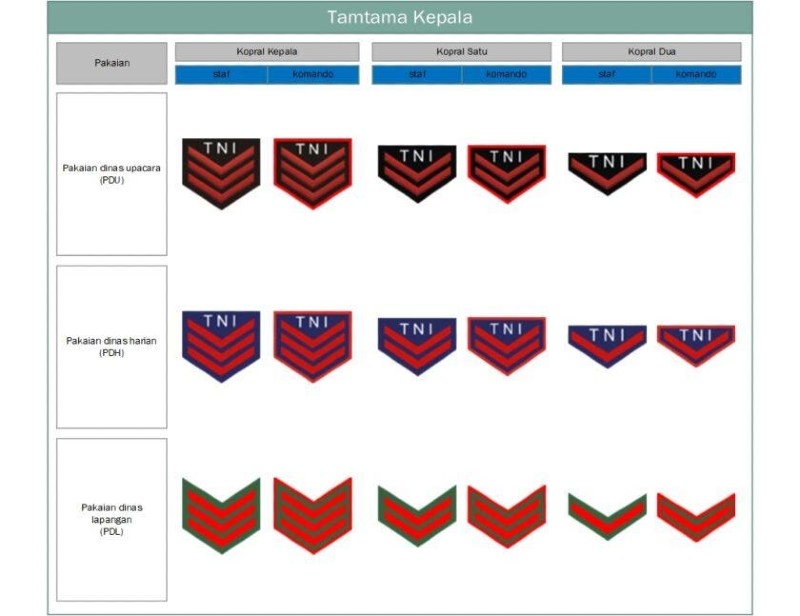800x616 pixels.
Task: Click the Kopral Satu staf PDU insignia
Action: point(417,174)
